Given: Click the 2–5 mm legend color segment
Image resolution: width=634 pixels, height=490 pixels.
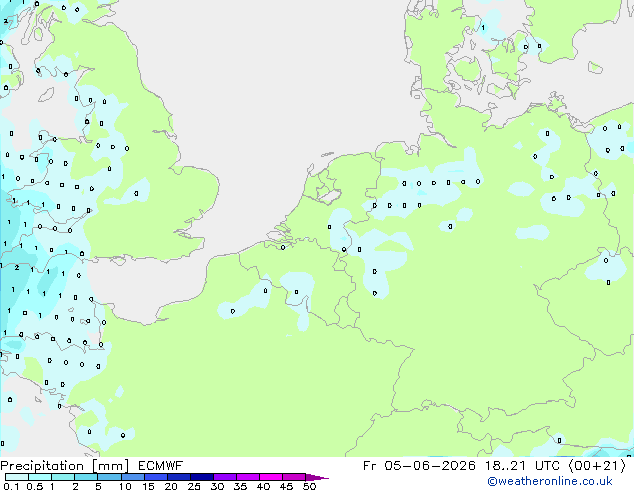Looking at the screenshot, I should (86, 477).
